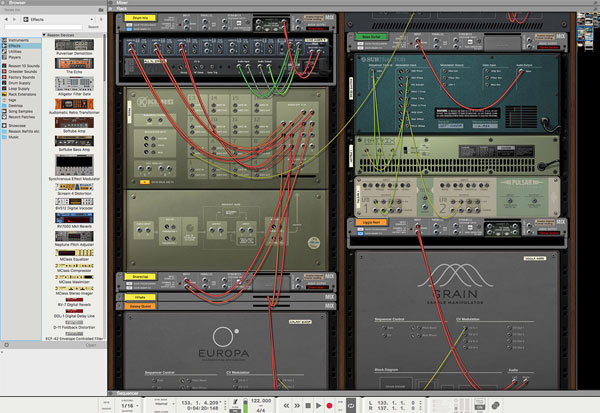Select MClass Compressor device

point(74,268)
